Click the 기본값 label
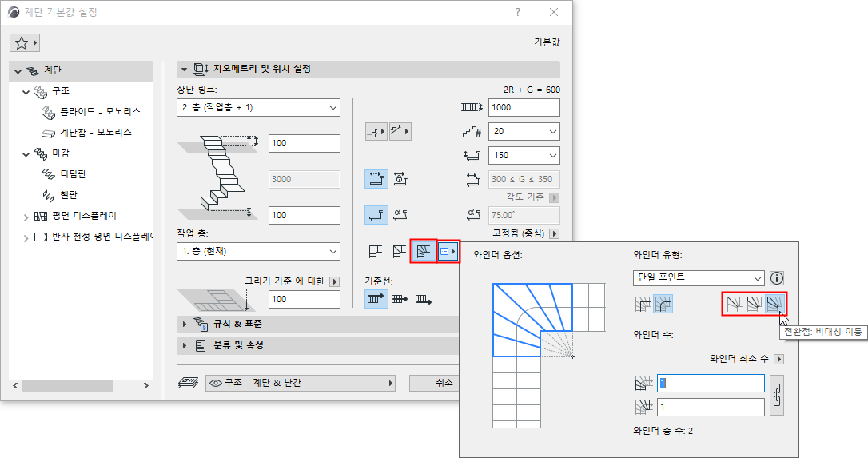868x458 pixels. click(x=547, y=42)
